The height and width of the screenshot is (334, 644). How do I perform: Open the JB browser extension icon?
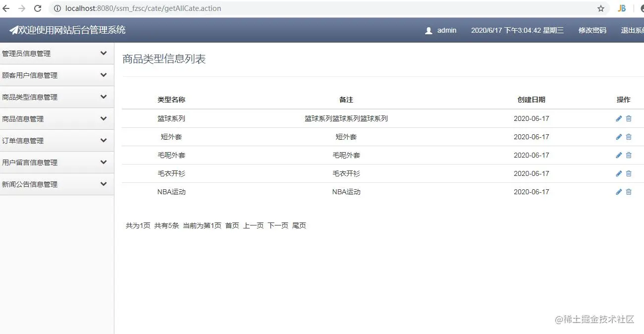622,8
